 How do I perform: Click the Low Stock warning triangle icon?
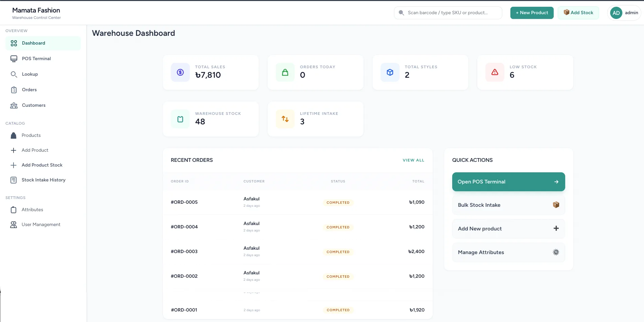[495, 72]
